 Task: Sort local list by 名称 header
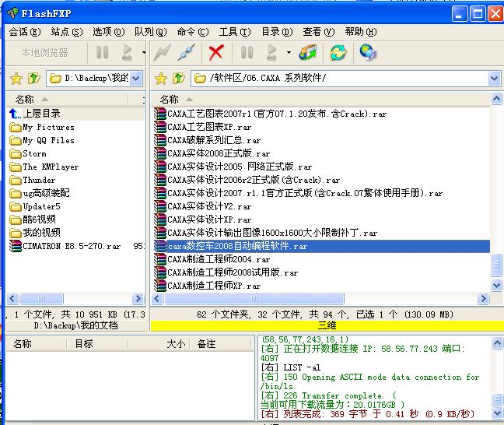point(68,100)
